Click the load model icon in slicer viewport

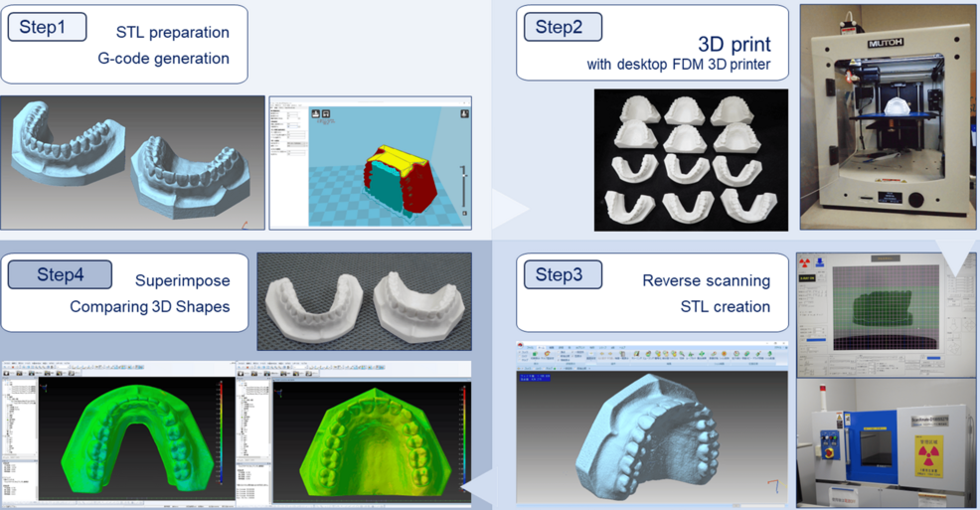[x=316, y=114]
